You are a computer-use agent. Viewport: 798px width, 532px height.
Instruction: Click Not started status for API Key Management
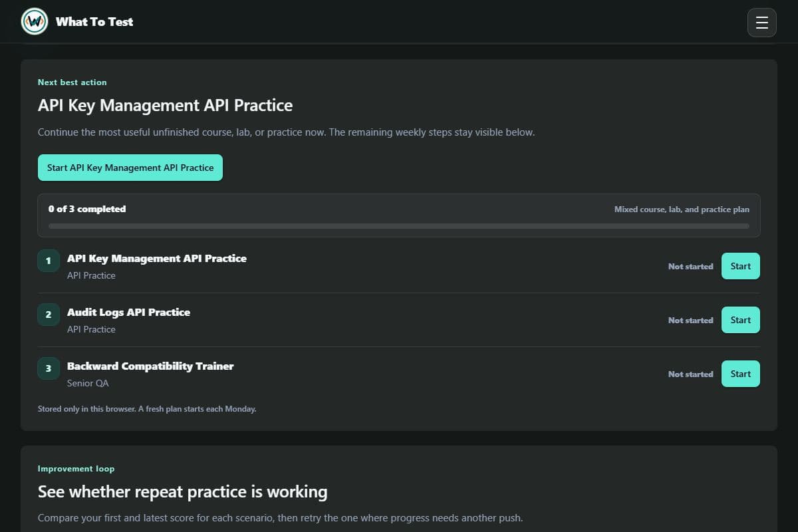pyautogui.click(x=690, y=266)
